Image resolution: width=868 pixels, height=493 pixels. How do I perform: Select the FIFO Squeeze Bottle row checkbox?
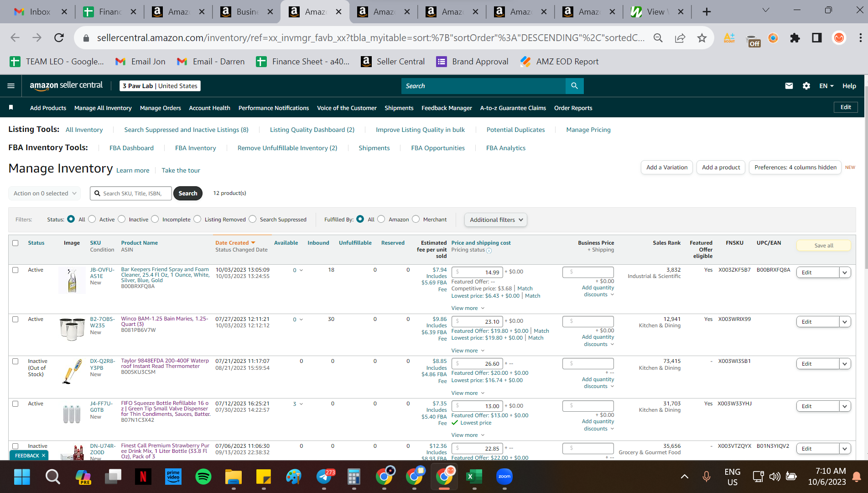pyautogui.click(x=16, y=404)
